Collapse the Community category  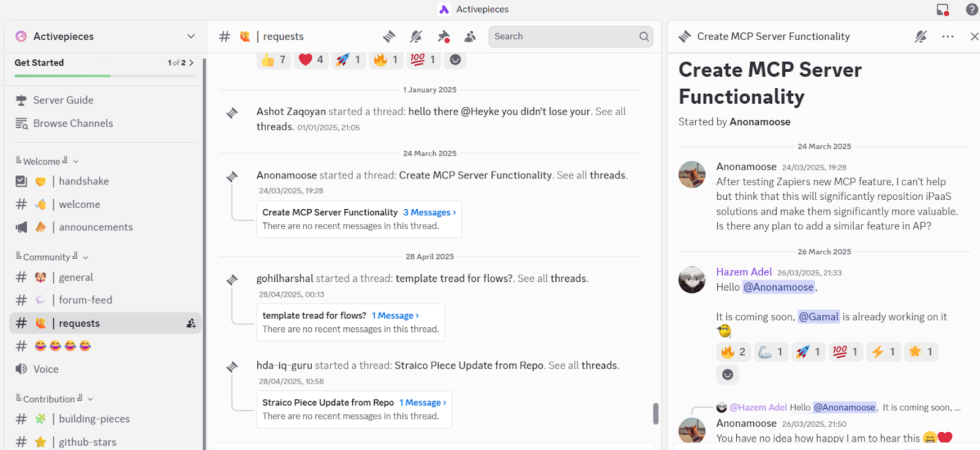tap(52, 257)
